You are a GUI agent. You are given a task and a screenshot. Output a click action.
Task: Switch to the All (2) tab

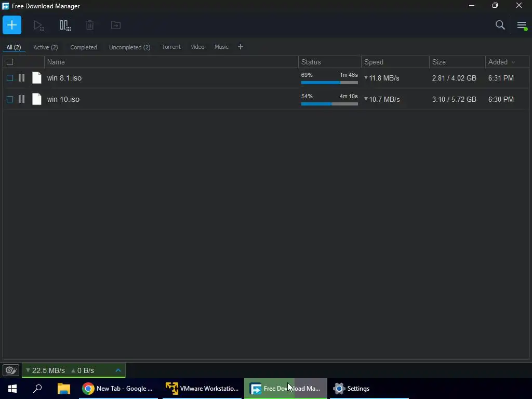14,47
